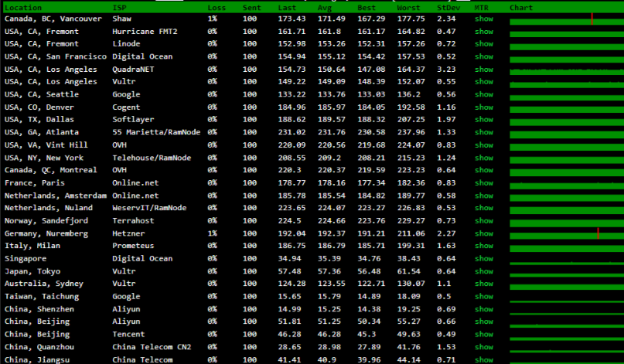Click the Loss column header
624x364 pixels.
[217, 8]
